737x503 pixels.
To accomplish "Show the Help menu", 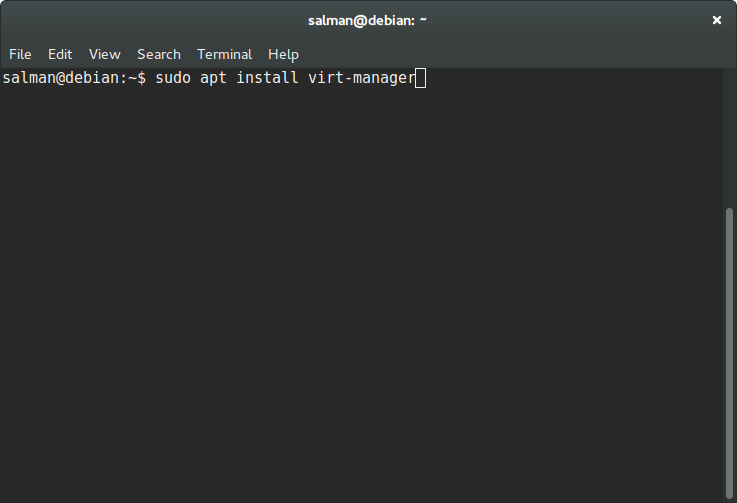I will [x=283, y=55].
